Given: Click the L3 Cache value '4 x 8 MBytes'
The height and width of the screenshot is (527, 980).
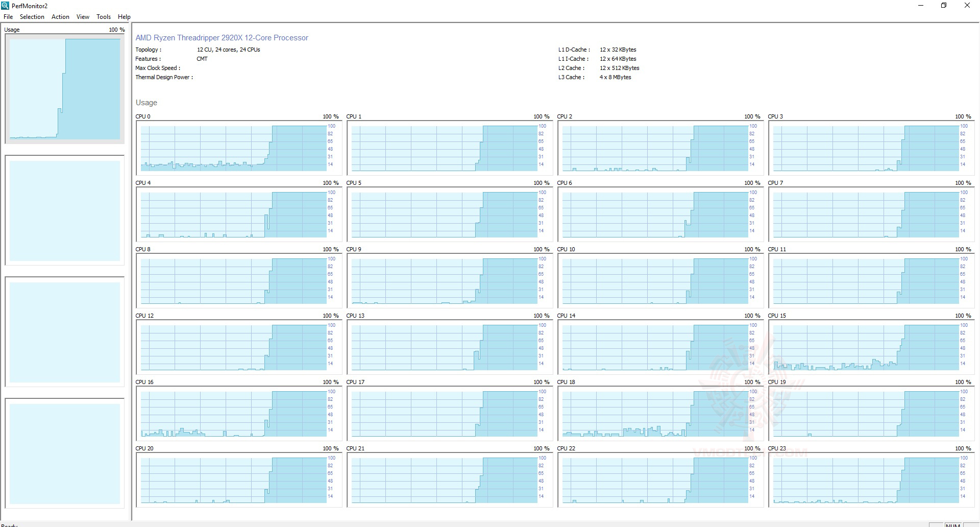Looking at the screenshot, I should click(615, 77).
